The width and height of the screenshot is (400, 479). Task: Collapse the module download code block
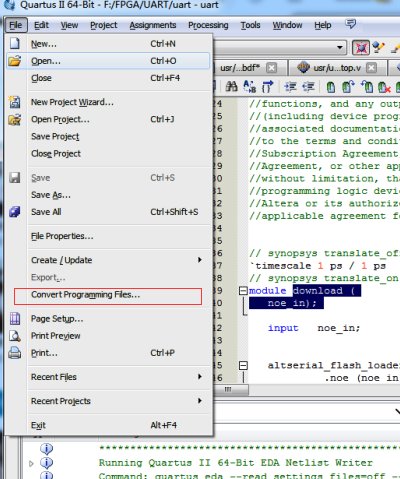click(x=243, y=291)
